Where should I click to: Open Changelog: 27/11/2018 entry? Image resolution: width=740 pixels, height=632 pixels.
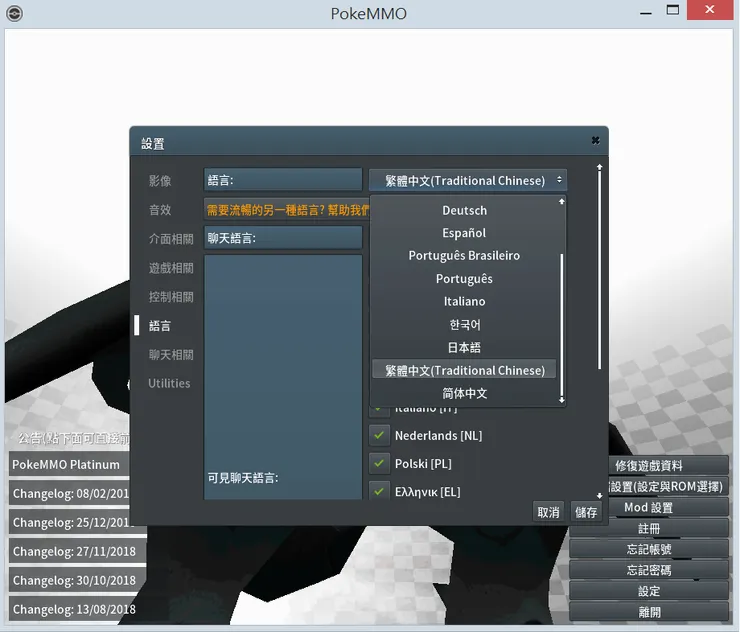tap(77, 551)
